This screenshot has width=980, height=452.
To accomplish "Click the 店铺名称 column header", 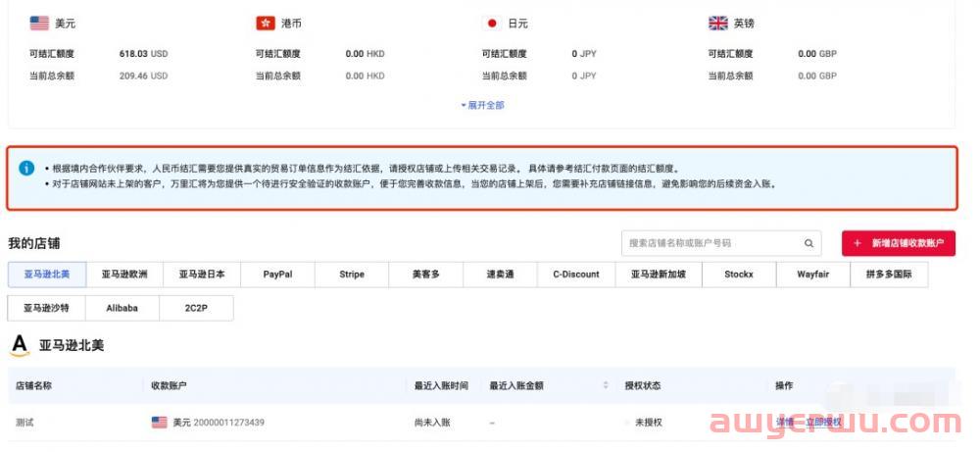I will click(x=33, y=385).
